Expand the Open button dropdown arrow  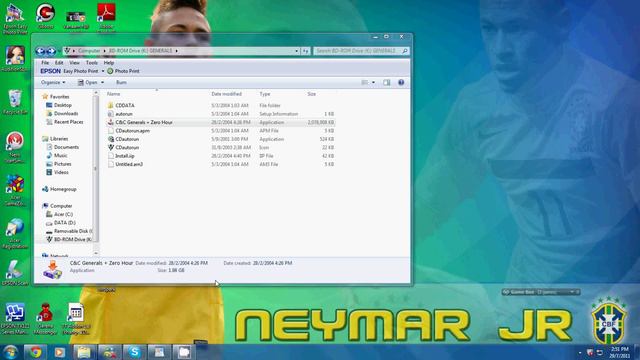click(x=102, y=82)
